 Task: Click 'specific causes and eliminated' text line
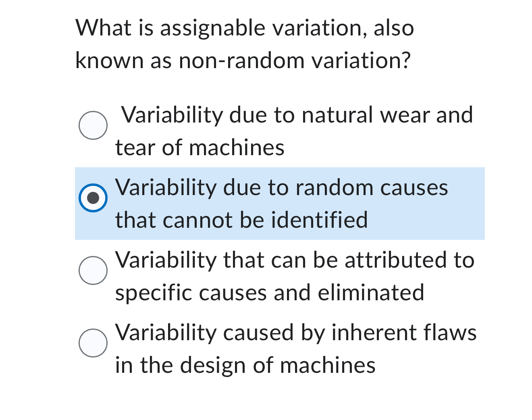[x=269, y=293]
